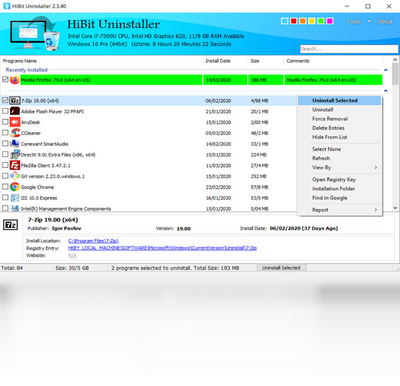Expand the View By submenu

point(339,167)
